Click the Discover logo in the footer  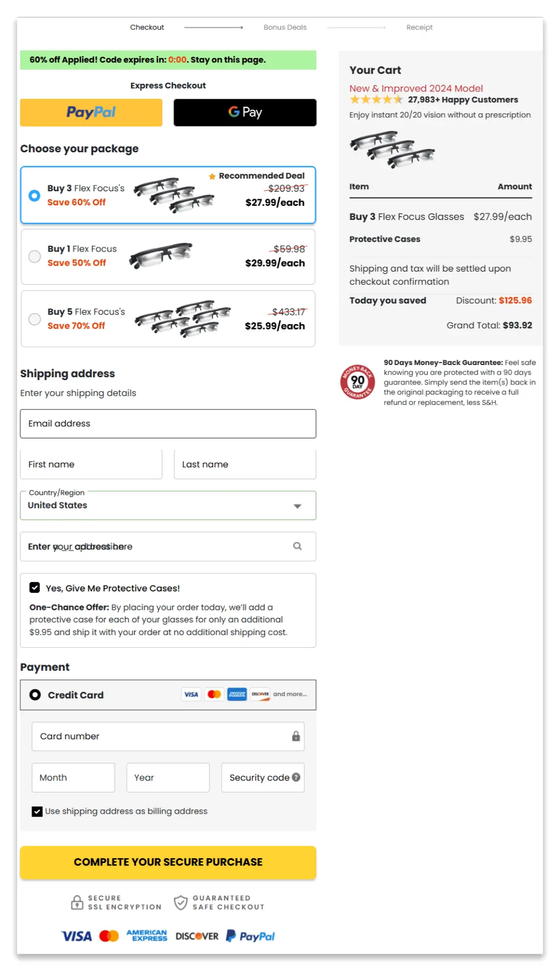coord(197,935)
